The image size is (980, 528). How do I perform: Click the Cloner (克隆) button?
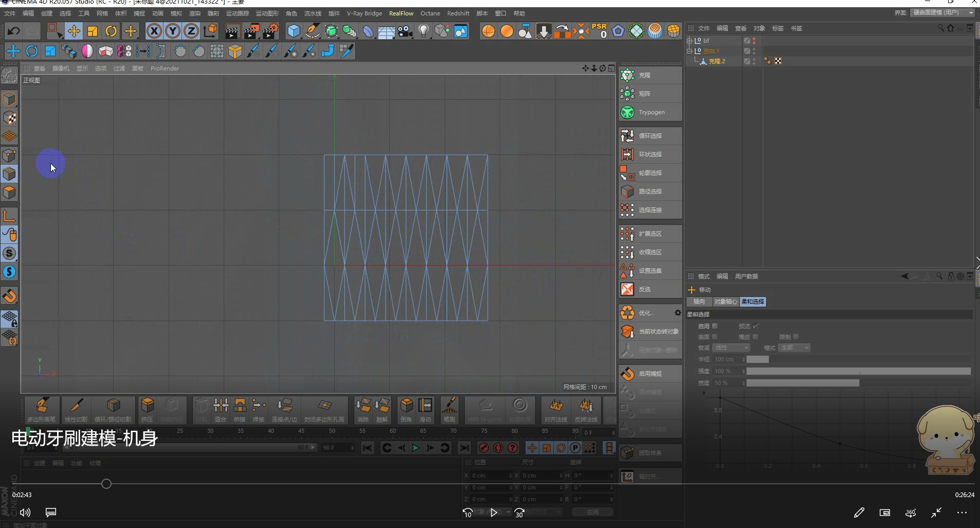click(x=650, y=75)
